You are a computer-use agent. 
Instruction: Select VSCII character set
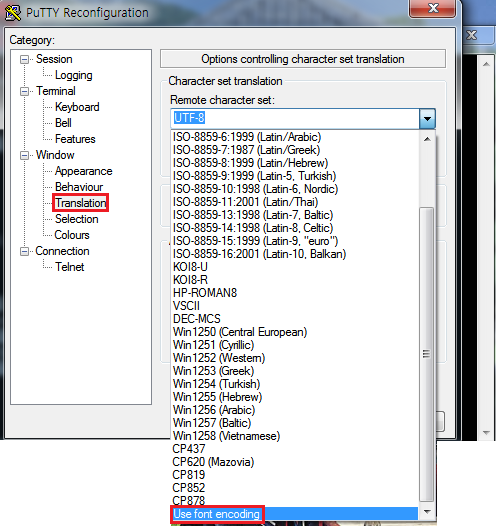coord(295,306)
